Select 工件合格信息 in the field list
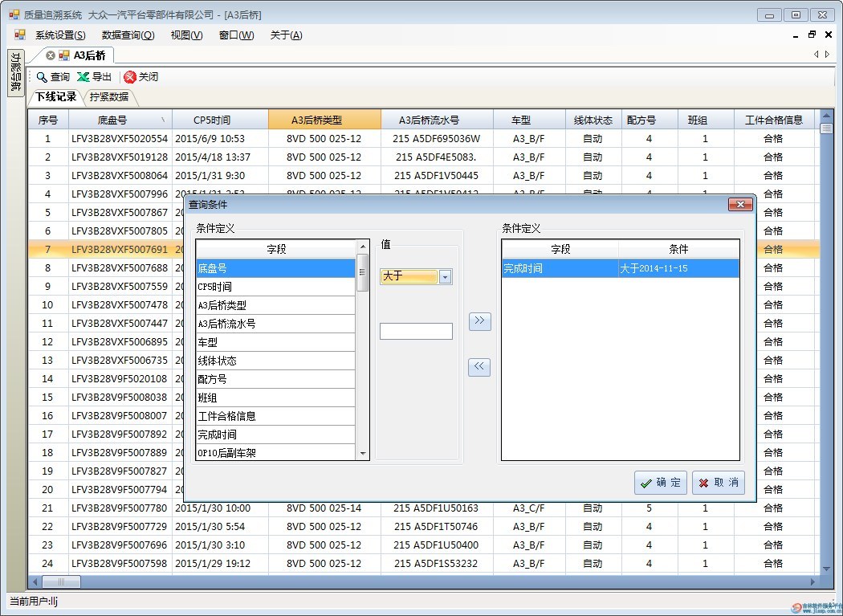Viewport: 843px width, 616px height. coord(275,416)
